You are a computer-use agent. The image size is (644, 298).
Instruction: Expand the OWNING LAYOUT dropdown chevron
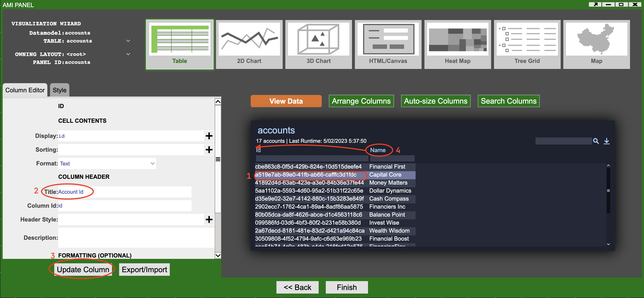pyautogui.click(x=128, y=54)
